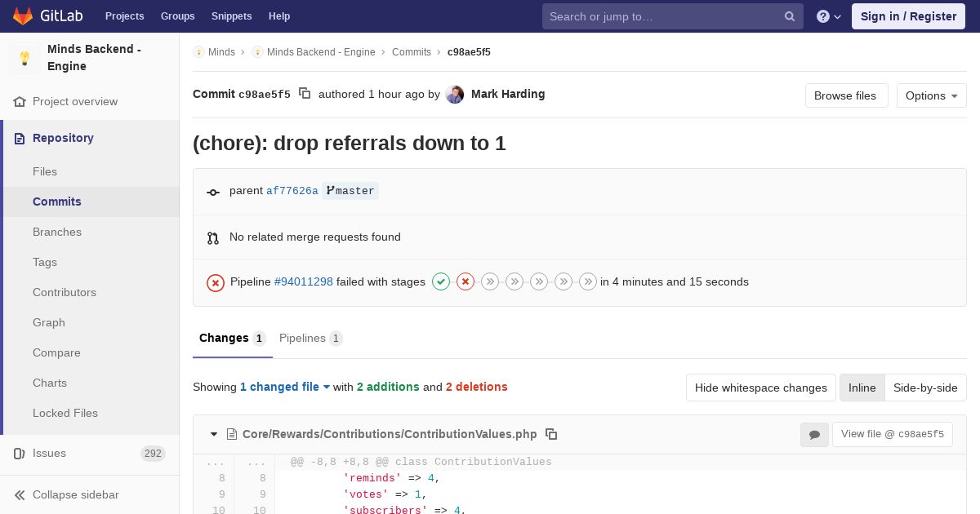
Task: Open the third skipped stage icon
Action: click(490, 281)
